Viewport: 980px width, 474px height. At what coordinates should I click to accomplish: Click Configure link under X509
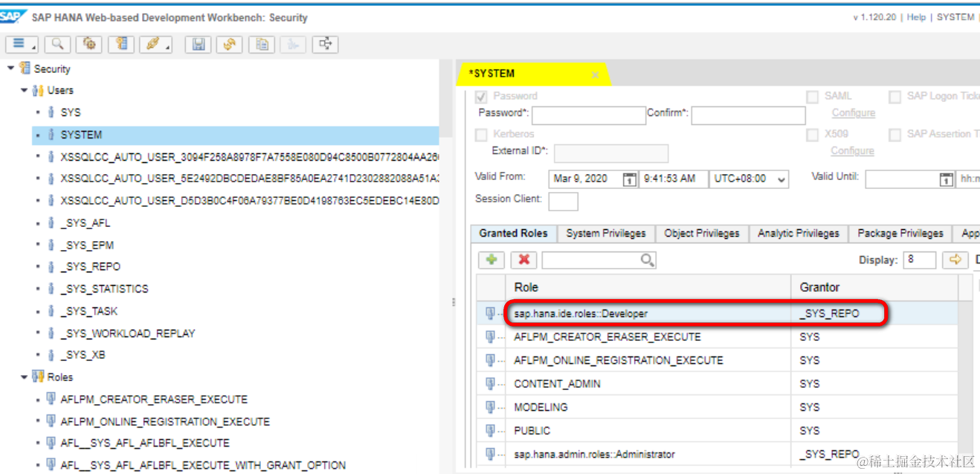coord(853,150)
